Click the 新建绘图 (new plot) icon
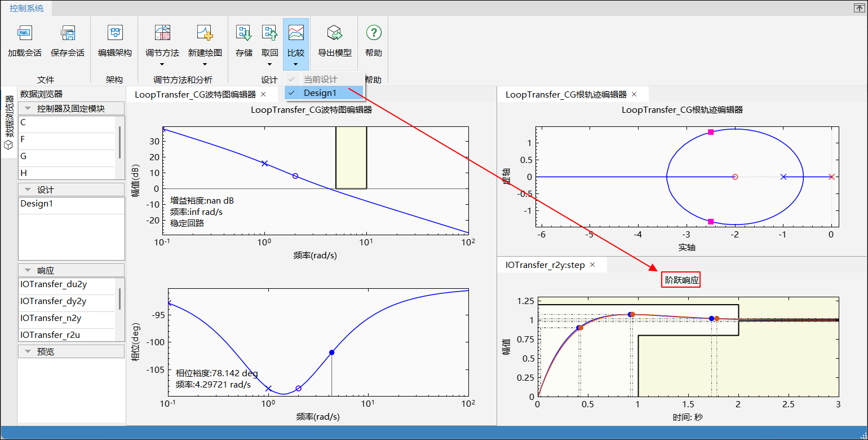The height and width of the screenshot is (440, 868). click(x=205, y=33)
